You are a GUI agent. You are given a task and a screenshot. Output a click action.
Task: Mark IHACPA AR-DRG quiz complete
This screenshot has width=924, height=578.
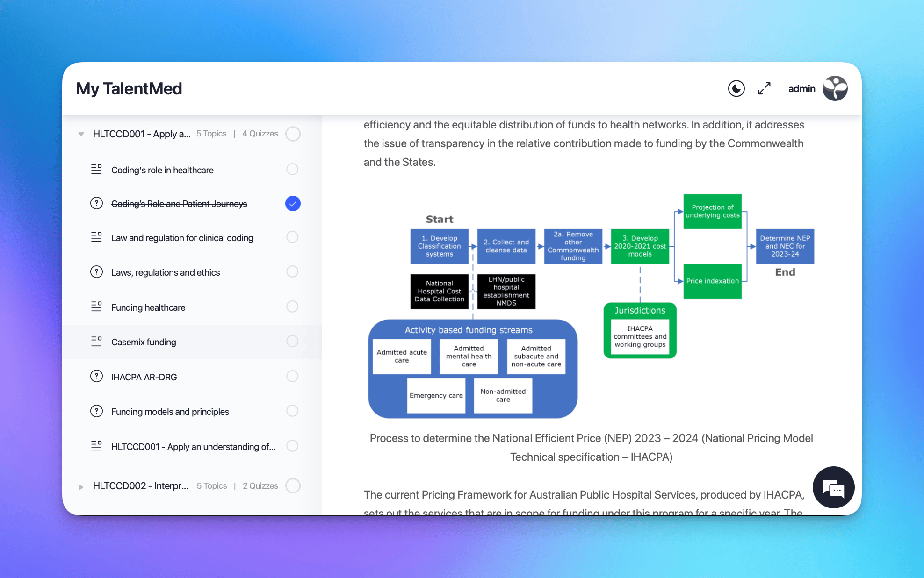(292, 376)
